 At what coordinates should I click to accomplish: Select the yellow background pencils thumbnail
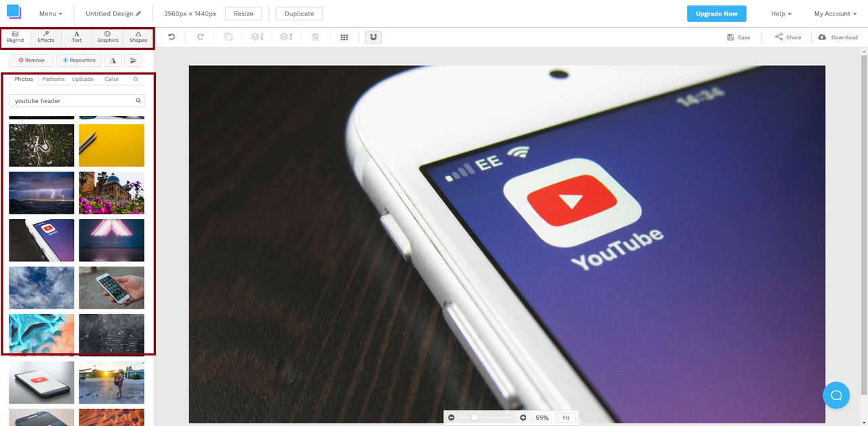pos(112,145)
